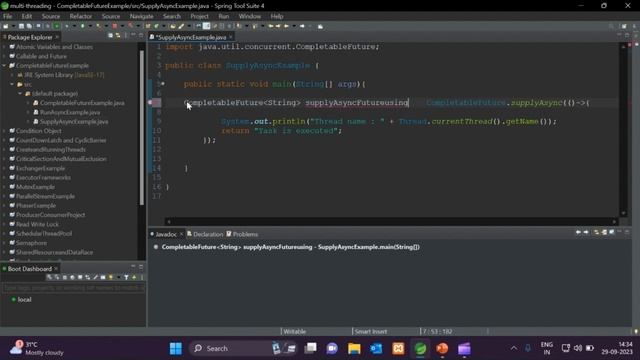Toggle code folding on the main method line
Image resolution: width=640 pixels, height=360 pixels.
coord(163,84)
